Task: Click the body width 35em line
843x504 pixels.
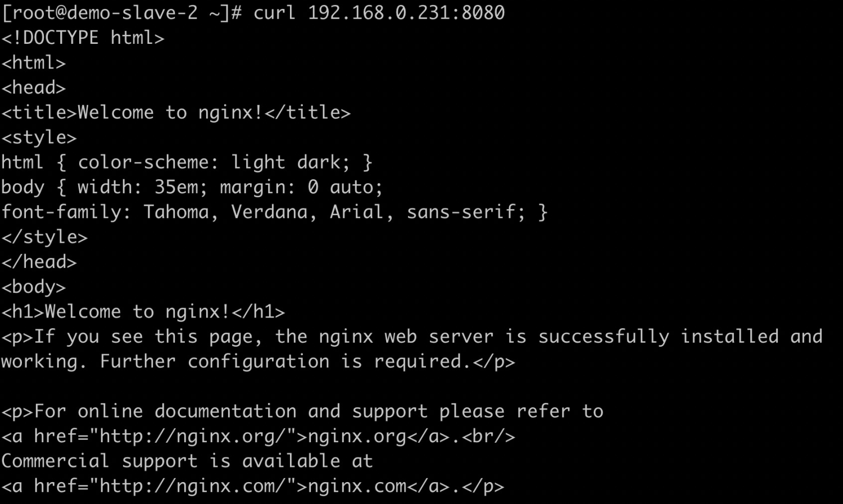Action: click(x=192, y=187)
